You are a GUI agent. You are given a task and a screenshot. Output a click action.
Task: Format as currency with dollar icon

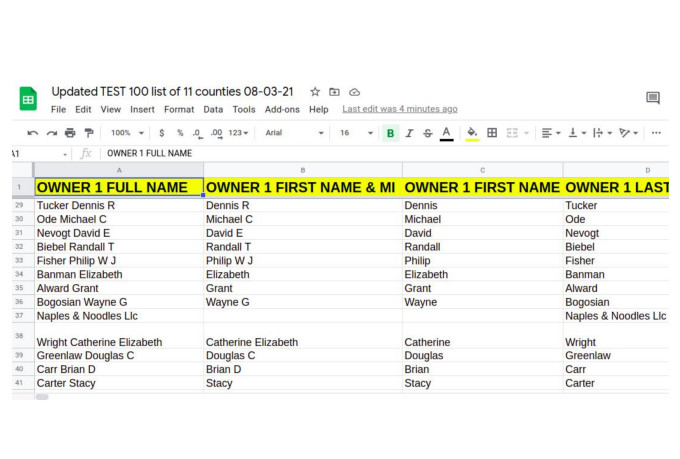[x=162, y=133]
